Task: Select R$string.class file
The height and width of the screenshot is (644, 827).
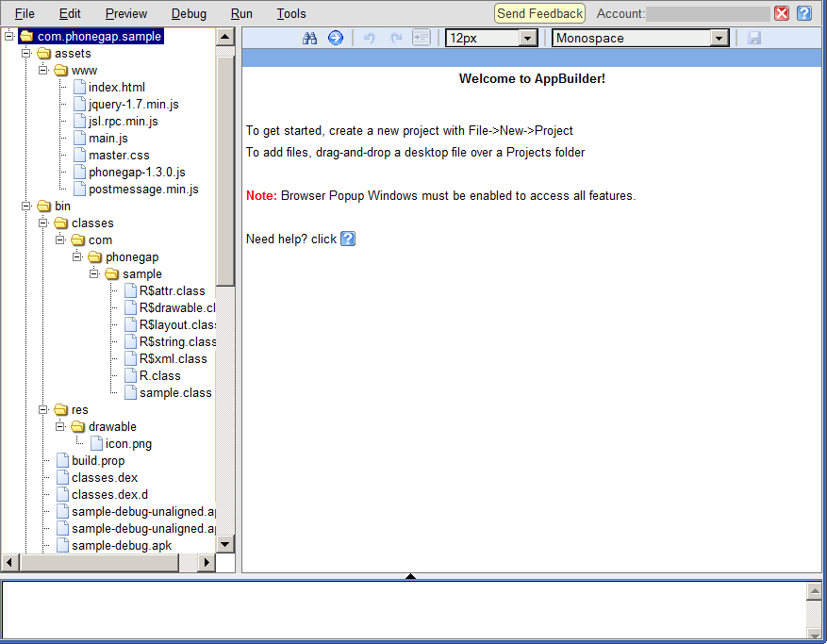Action: 177,341
